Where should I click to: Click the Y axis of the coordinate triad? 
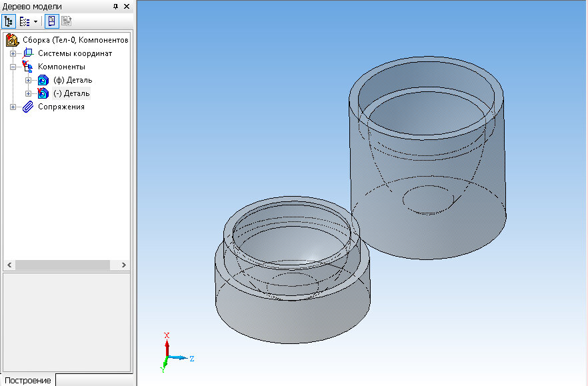(x=164, y=366)
